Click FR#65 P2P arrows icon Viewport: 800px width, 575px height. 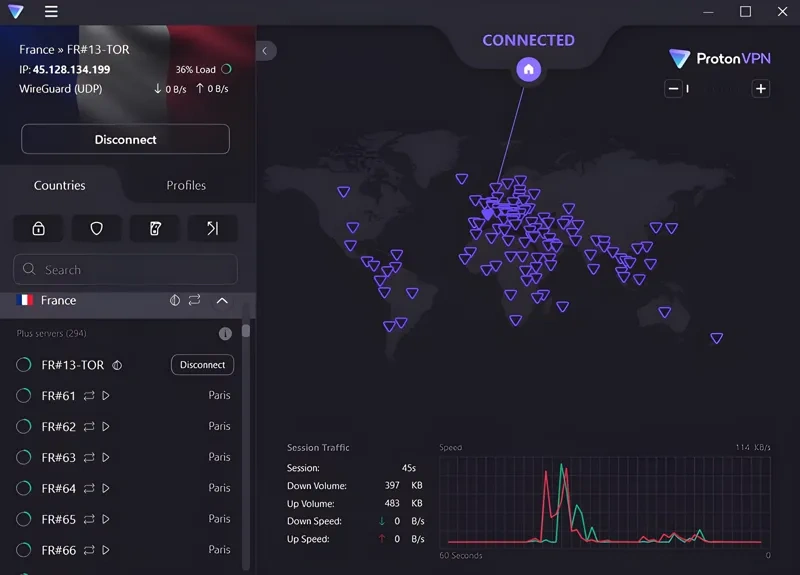(89, 519)
